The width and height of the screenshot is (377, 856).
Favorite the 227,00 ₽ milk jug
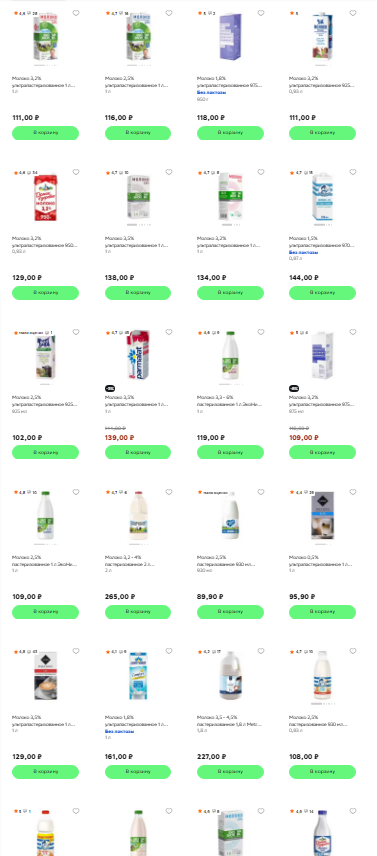(261, 651)
